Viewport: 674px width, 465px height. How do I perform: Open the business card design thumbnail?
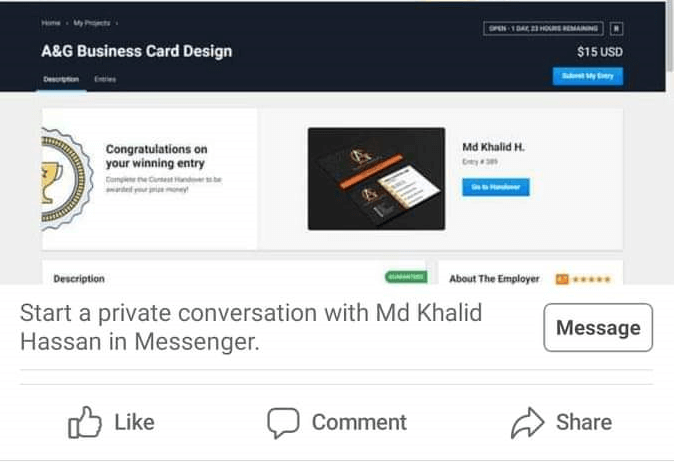375,178
